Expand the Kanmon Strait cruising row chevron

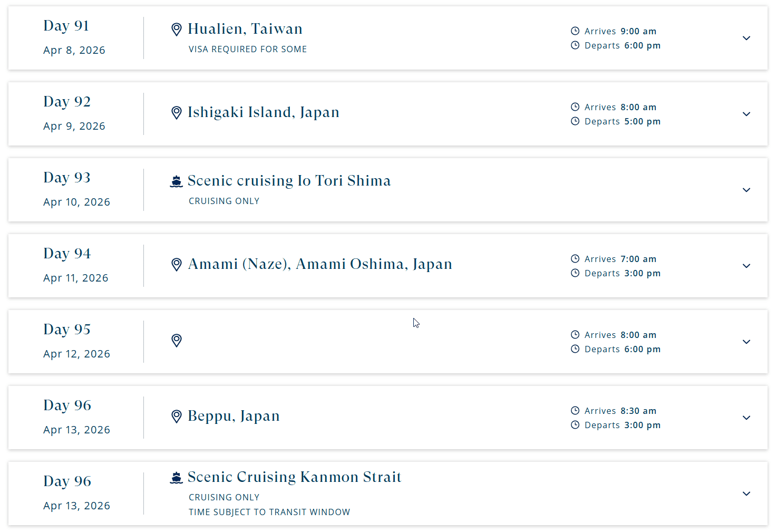[x=746, y=494]
